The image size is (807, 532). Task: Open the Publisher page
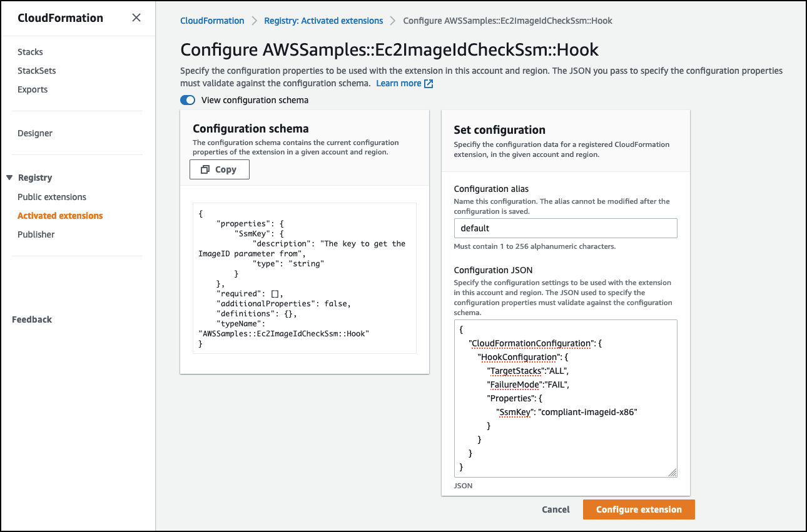36,234
